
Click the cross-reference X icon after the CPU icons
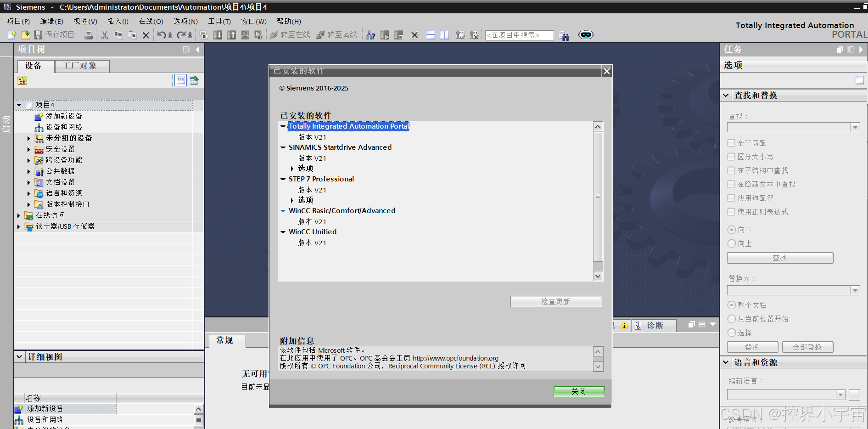414,35
